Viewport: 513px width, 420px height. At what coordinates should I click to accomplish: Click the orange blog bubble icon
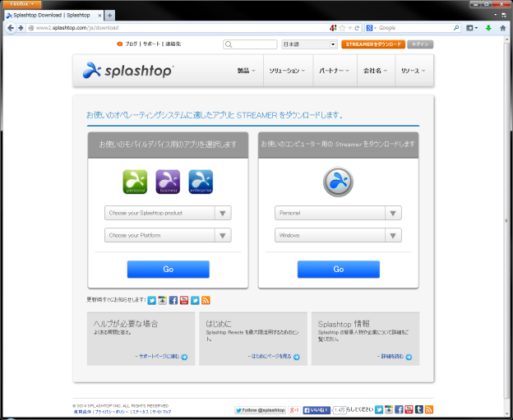(120, 44)
